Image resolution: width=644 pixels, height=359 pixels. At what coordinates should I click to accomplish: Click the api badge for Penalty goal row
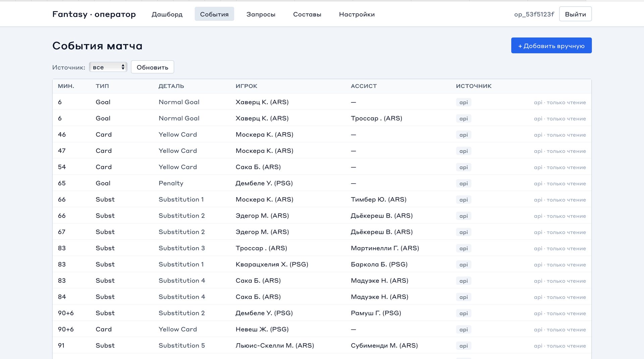[x=463, y=183]
